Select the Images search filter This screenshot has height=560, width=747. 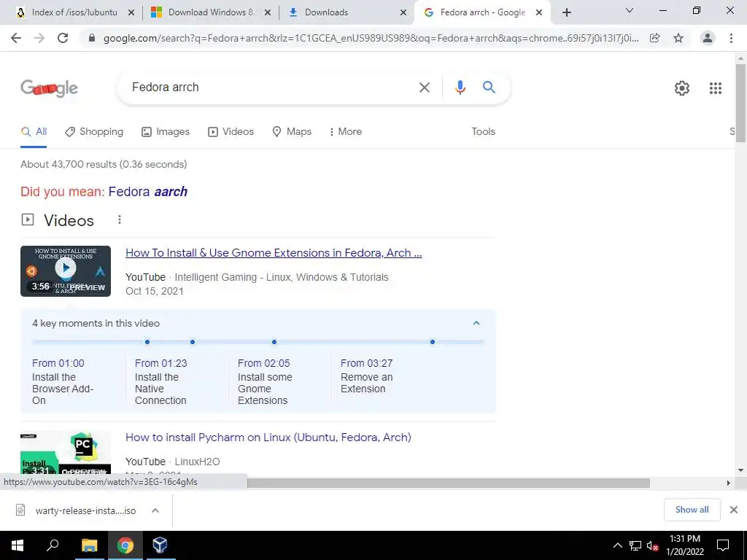point(166,132)
